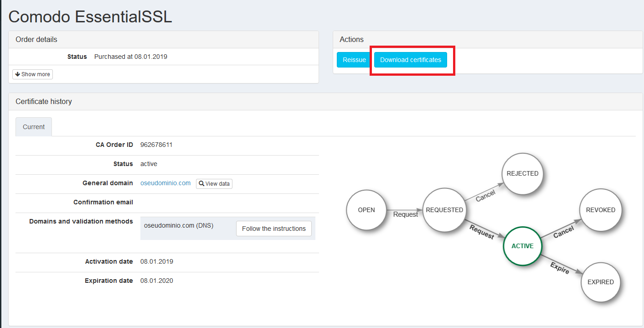Click the Expire arrow label in diagram
This screenshot has width=644, height=328.
559,268
